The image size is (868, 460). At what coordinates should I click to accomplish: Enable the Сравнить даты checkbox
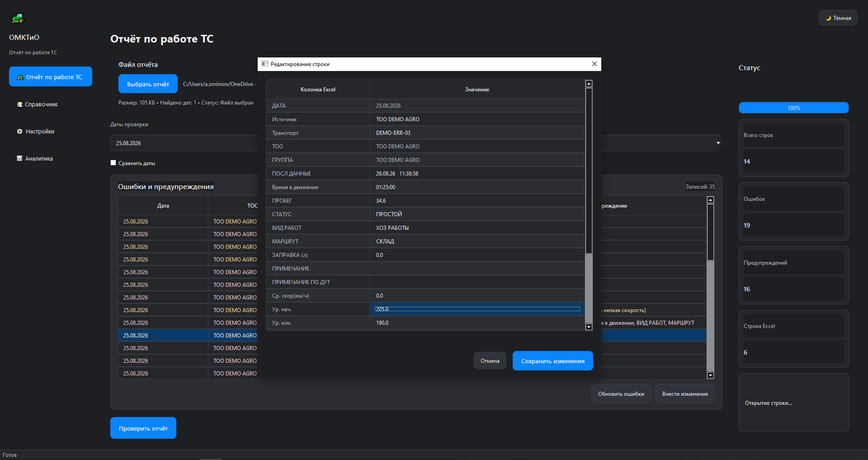click(x=113, y=163)
